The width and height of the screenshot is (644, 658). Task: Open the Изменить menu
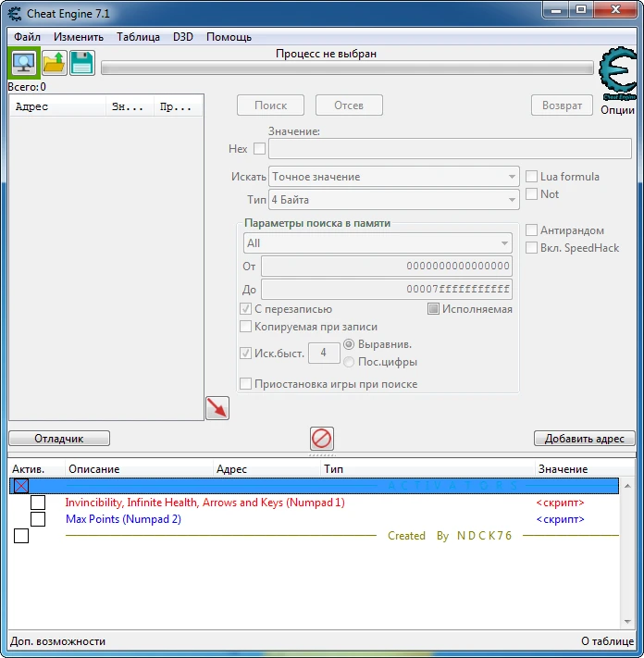pos(79,37)
